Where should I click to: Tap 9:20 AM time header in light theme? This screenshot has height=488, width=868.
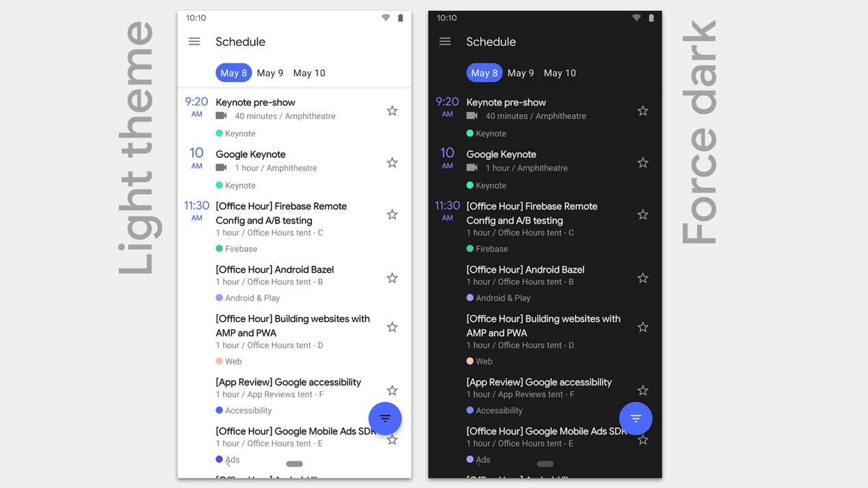[x=196, y=107]
